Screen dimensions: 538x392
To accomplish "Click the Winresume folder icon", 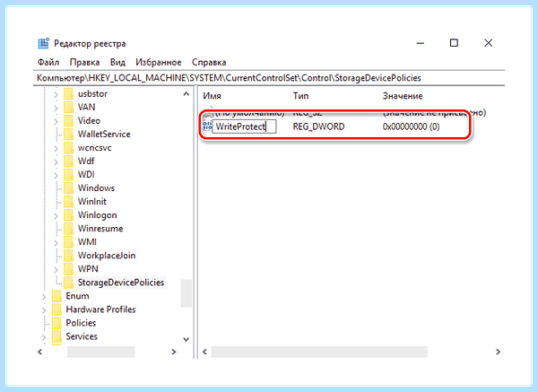I will (x=69, y=228).
